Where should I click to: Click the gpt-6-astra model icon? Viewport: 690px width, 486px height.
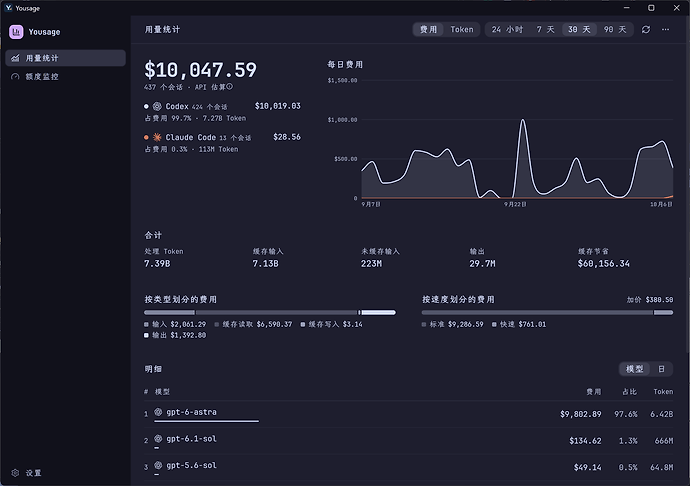point(158,412)
